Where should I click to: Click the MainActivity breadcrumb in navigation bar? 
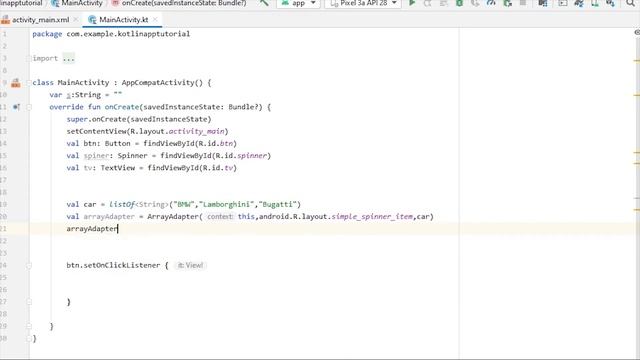[x=77, y=3]
